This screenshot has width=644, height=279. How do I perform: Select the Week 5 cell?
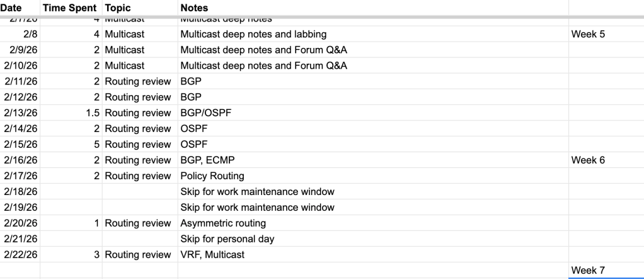click(588, 34)
